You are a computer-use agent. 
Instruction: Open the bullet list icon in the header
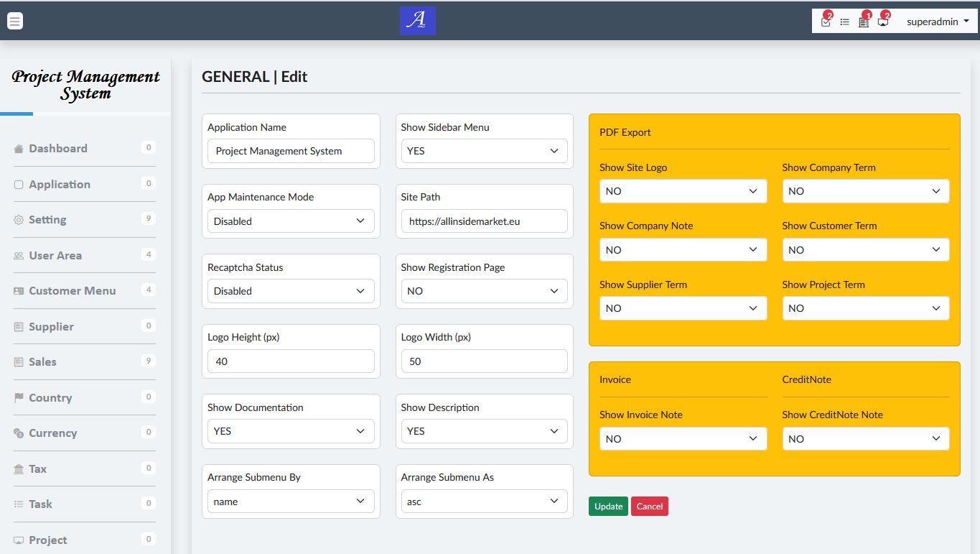(x=845, y=22)
